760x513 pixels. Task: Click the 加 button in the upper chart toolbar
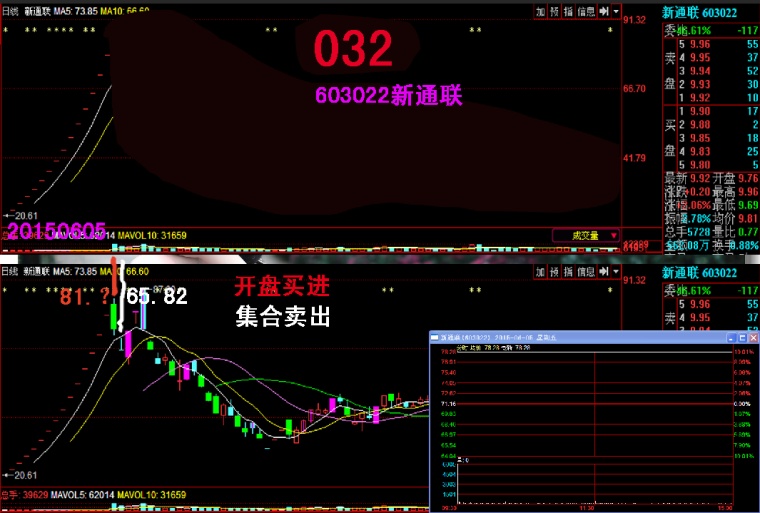pyautogui.click(x=540, y=11)
